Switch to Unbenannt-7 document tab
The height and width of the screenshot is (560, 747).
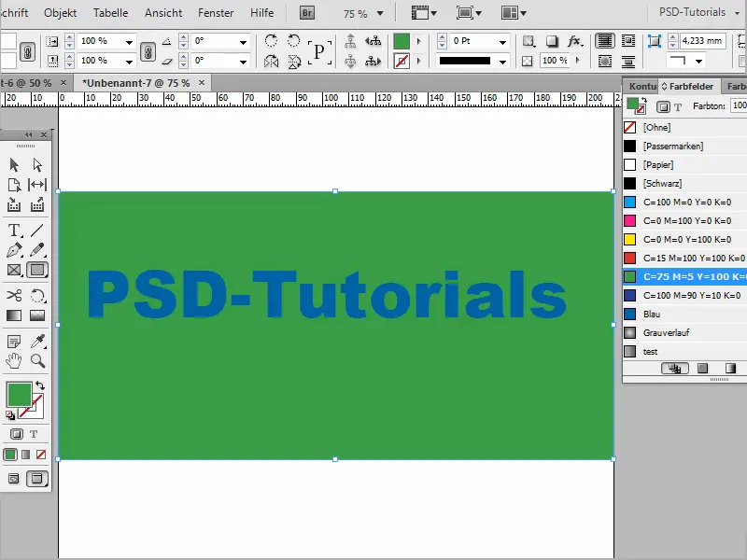click(141, 83)
